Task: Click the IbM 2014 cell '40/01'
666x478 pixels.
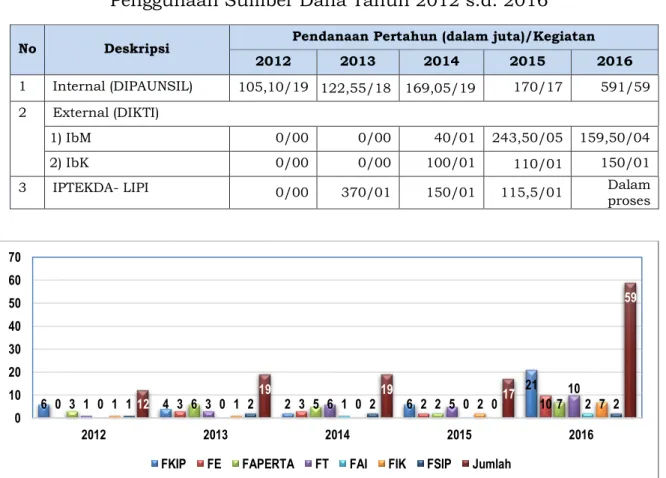Action: [x=441, y=139]
